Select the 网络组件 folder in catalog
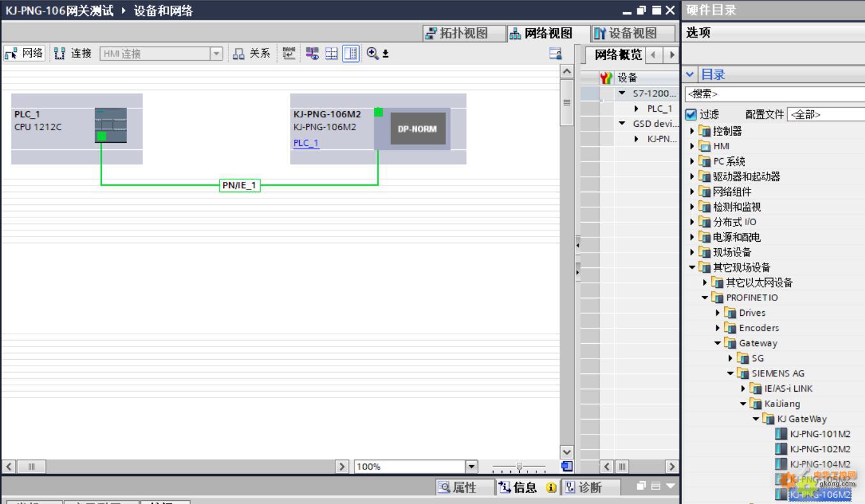 point(732,191)
